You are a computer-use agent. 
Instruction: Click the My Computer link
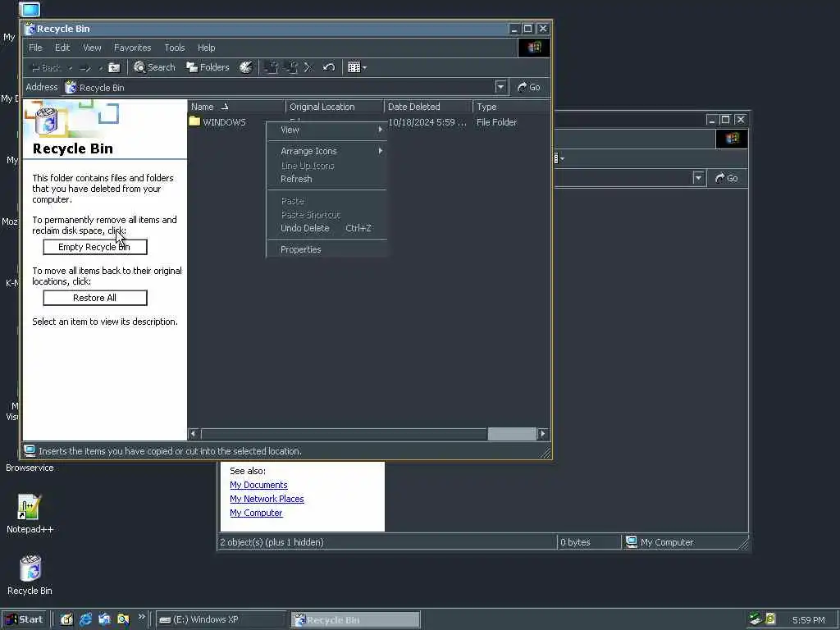pyautogui.click(x=256, y=513)
